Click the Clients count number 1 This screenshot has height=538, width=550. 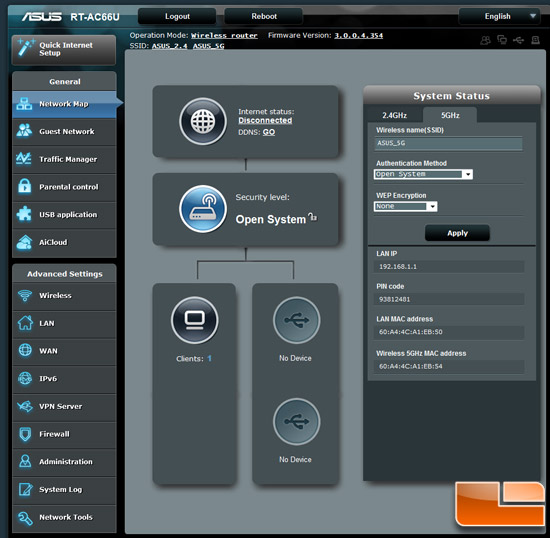[x=209, y=358]
